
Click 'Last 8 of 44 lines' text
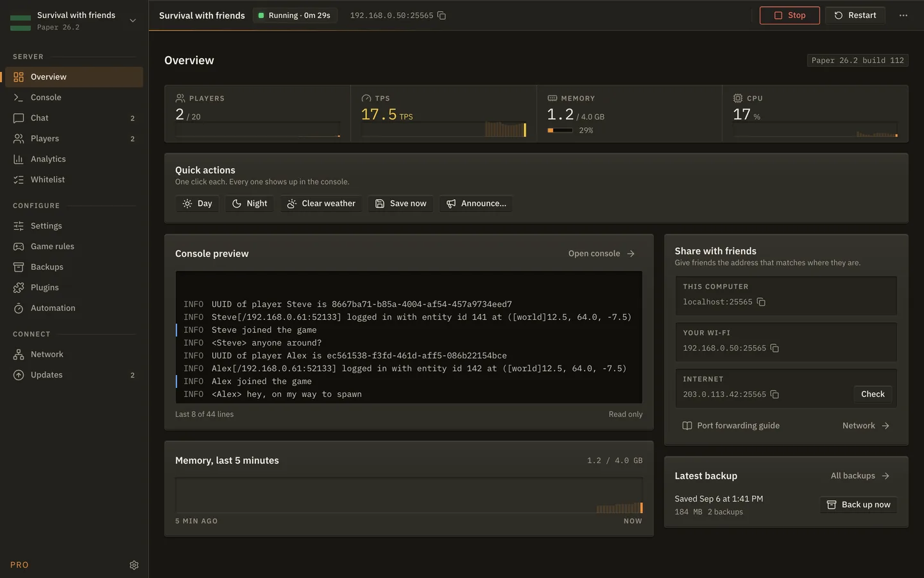(x=204, y=414)
